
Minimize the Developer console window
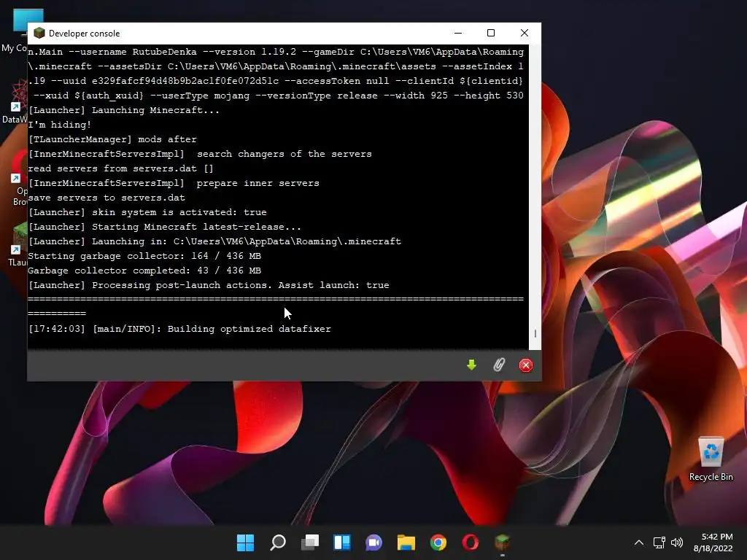click(x=458, y=33)
